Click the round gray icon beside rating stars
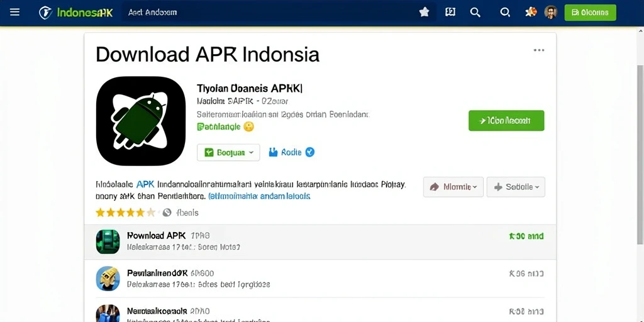This screenshot has width=644, height=322. point(167,213)
